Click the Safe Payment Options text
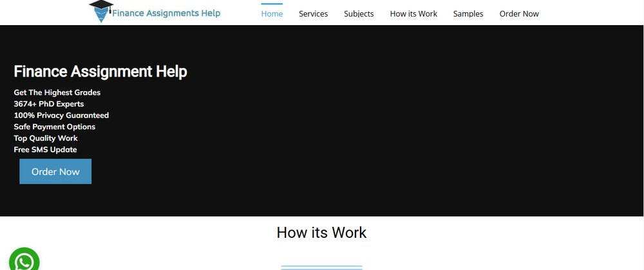The image size is (644, 270). (55, 127)
